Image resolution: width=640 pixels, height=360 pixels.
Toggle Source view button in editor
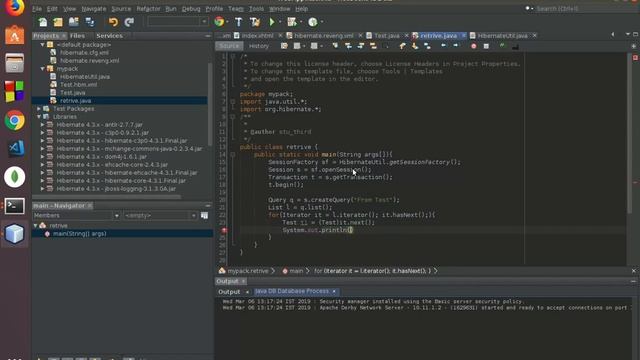[x=229, y=46]
